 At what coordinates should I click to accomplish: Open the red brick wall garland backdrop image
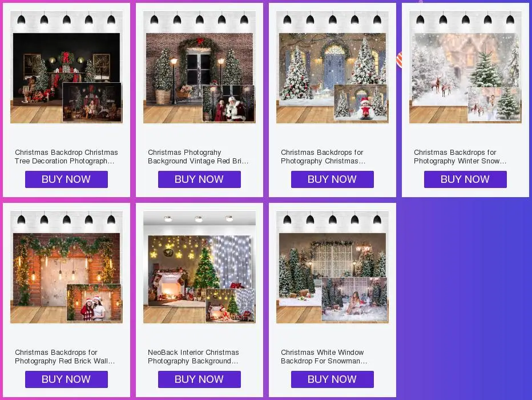click(x=66, y=267)
